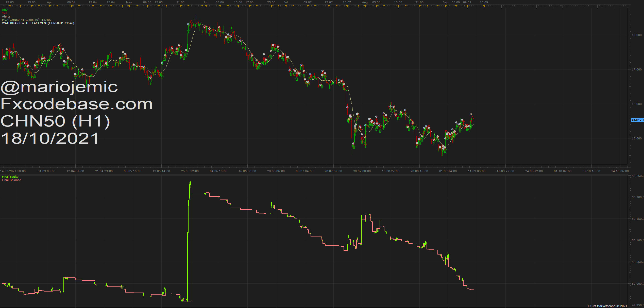Click the WATERMARK WITH PLACEMENT indicator label

38,23
